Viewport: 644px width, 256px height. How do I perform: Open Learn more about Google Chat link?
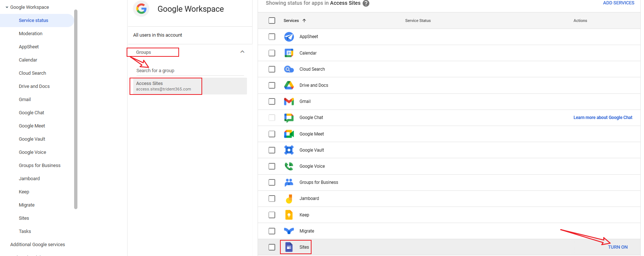(603, 118)
